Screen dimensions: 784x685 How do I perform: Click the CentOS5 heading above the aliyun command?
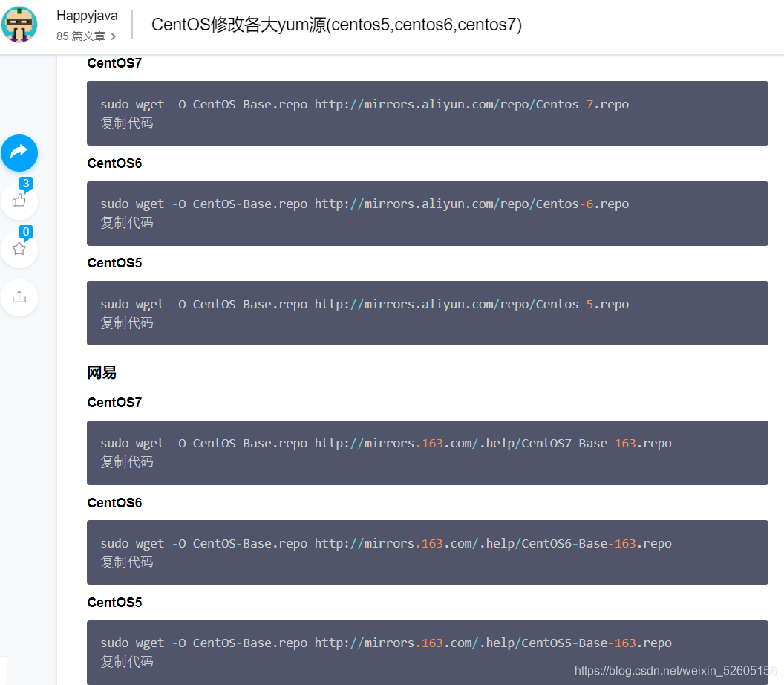click(114, 263)
